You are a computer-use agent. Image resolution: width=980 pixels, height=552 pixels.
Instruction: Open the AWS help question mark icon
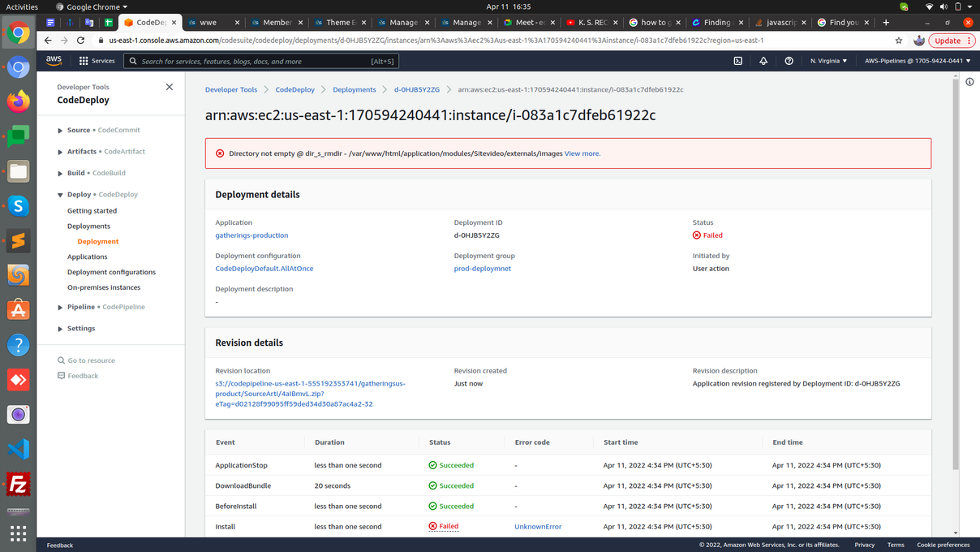(x=789, y=61)
